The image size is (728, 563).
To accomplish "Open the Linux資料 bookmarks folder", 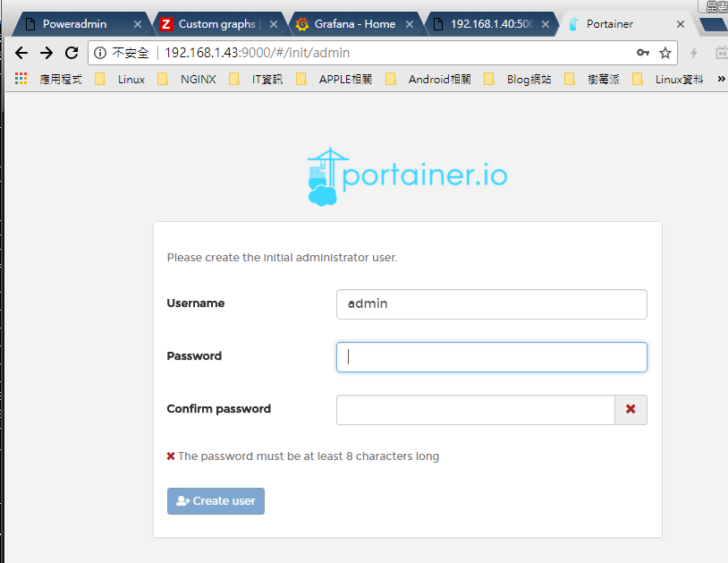I will 668,80.
